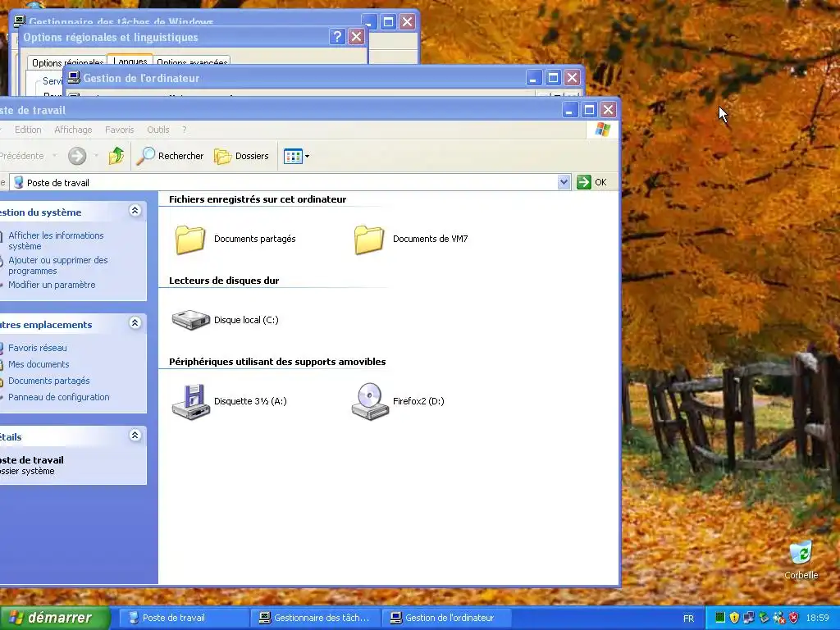Collapse the Détails panel chevron
The height and width of the screenshot is (630, 840).
135,435
